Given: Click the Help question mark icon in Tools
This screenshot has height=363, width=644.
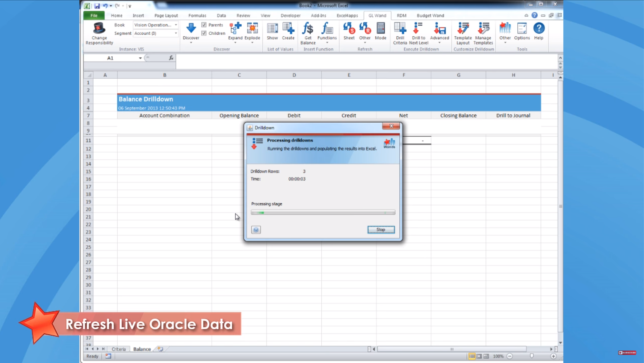Looking at the screenshot, I should click(539, 28).
